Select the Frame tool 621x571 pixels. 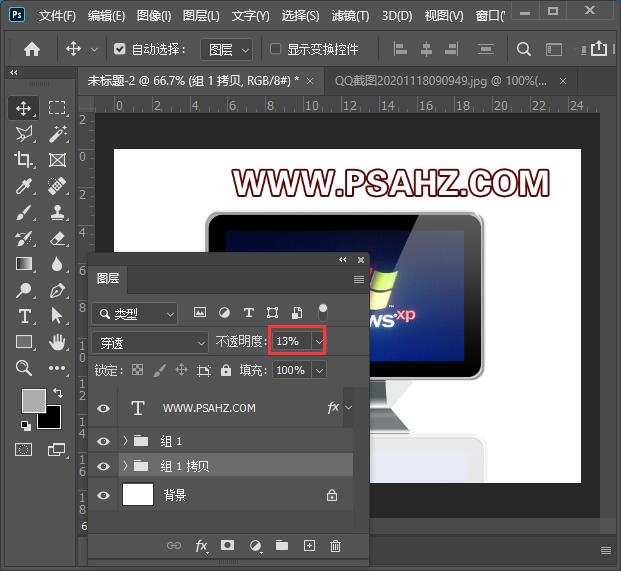coord(57,160)
